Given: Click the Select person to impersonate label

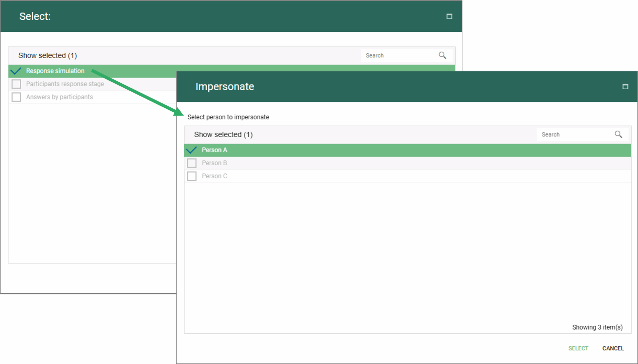Looking at the screenshot, I should [x=228, y=117].
